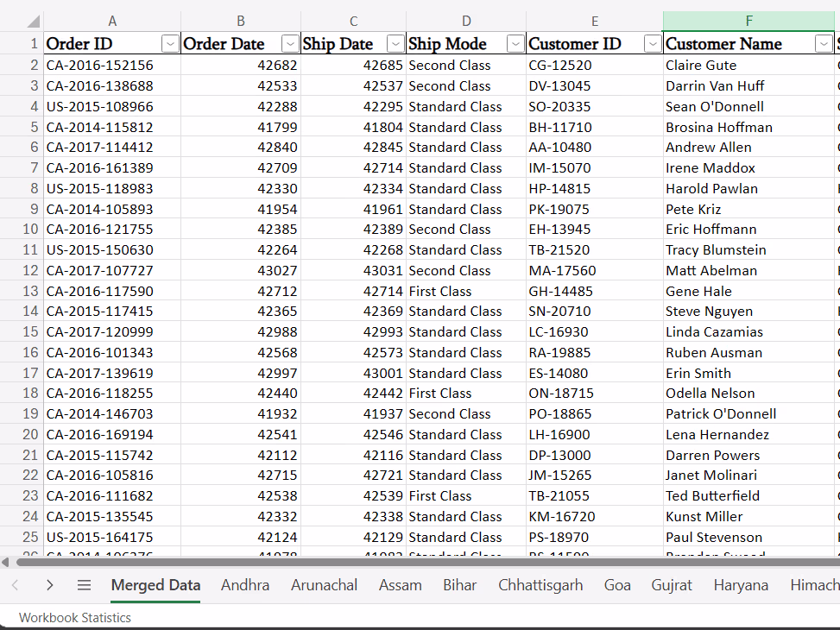
Task: Open Ship Mode filter dropdown
Action: (515, 43)
